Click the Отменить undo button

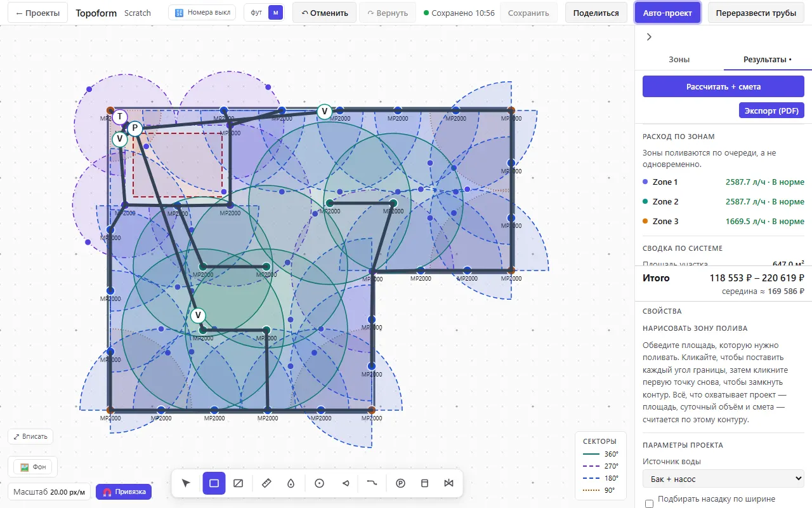click(325, 13)
